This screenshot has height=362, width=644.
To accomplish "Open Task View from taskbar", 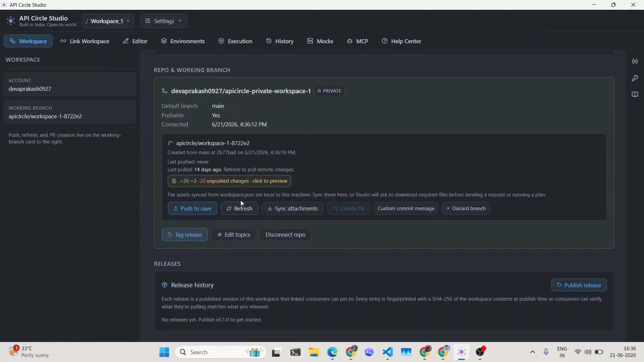I will (276, 352).
